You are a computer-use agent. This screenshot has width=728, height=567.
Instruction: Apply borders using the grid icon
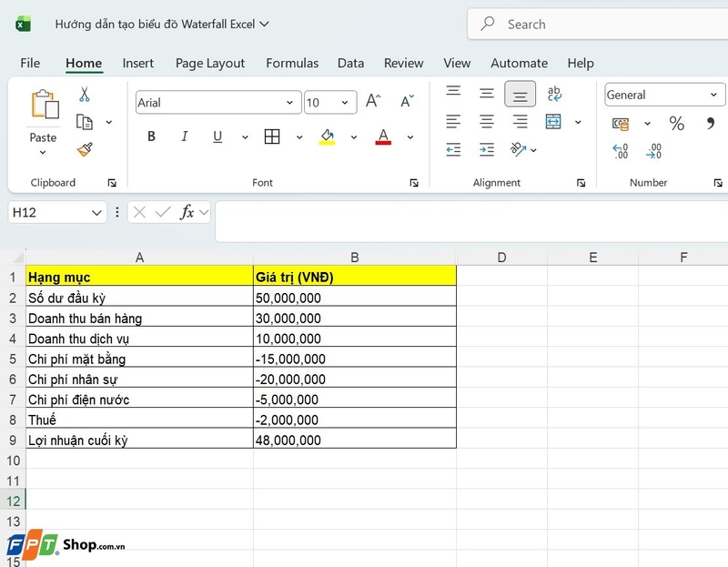point(271,137)
